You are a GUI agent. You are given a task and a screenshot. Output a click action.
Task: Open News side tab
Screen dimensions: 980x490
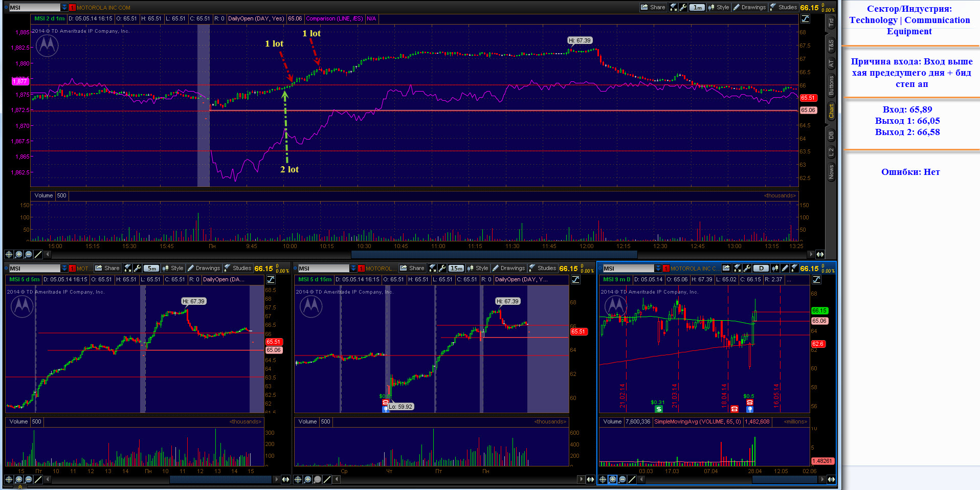(x=831, y=171)
